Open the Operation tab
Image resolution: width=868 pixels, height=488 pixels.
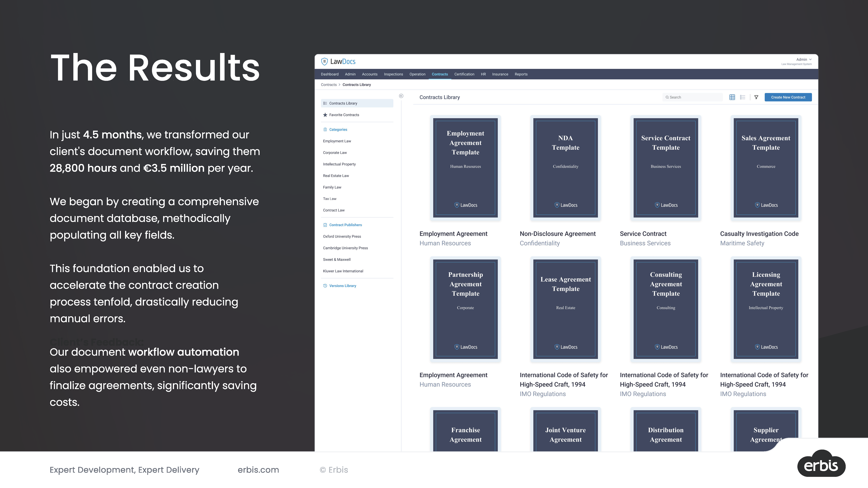coord(417,74)
